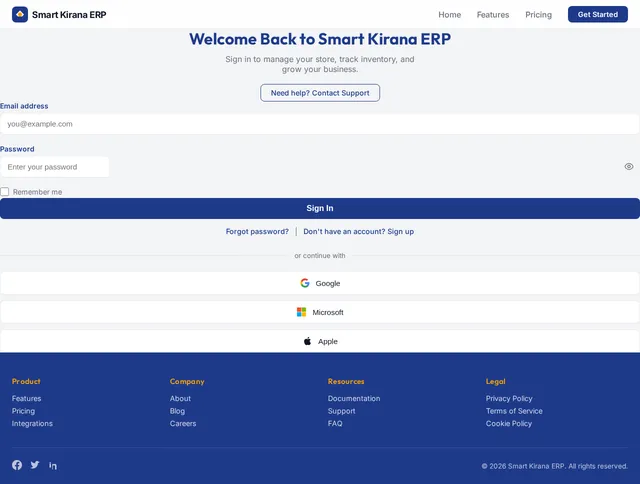Click the Remember me label text
This screenshot has width=640, height=484.
(x=38, y=192)
